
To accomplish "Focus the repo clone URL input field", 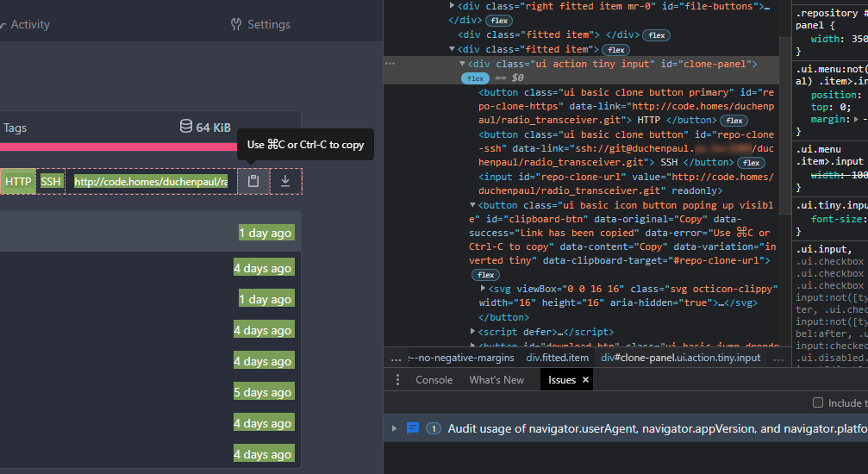I will [151, 181].
